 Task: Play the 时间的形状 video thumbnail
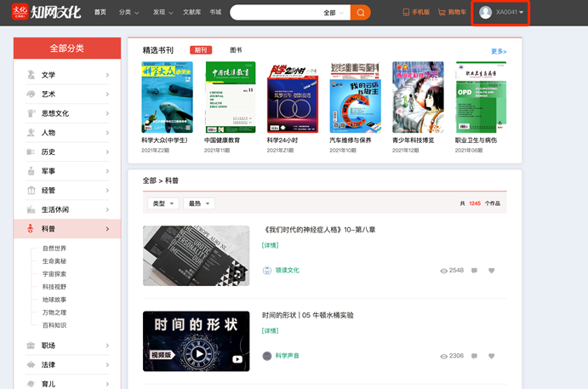(196, 341)
